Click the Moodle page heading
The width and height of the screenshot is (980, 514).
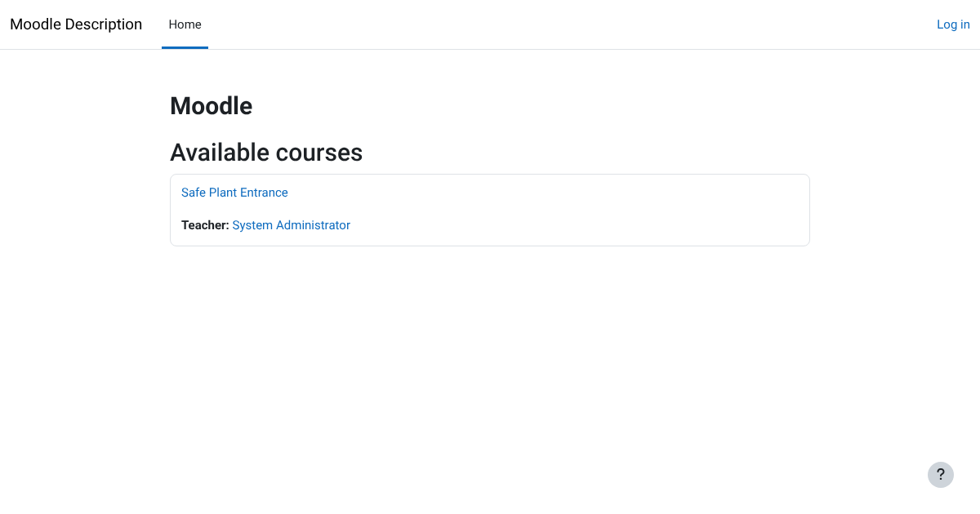211,106
